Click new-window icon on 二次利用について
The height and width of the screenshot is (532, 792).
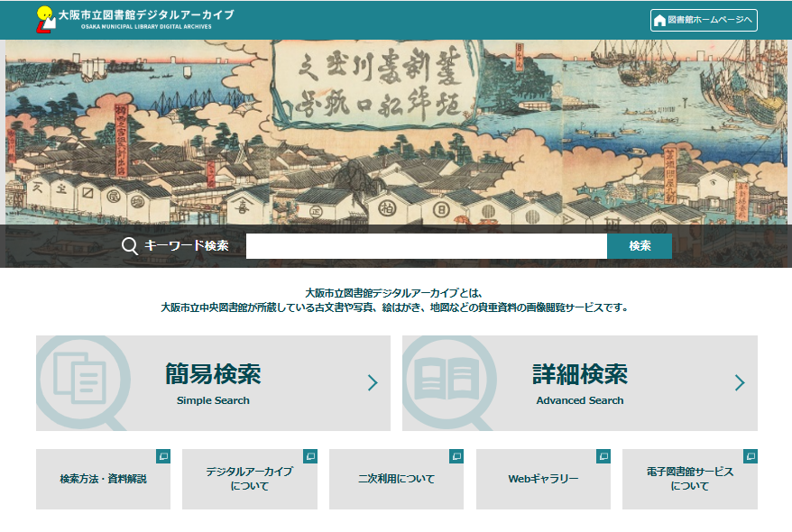(x=456, y=455)
